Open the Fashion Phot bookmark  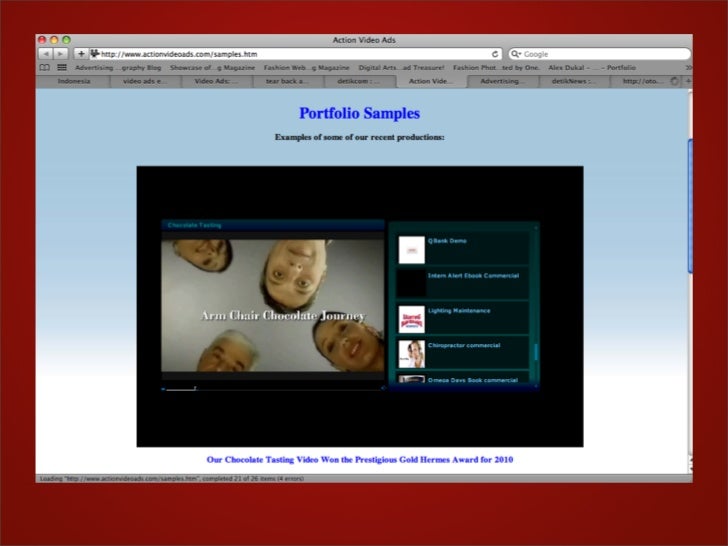point(496,68)
